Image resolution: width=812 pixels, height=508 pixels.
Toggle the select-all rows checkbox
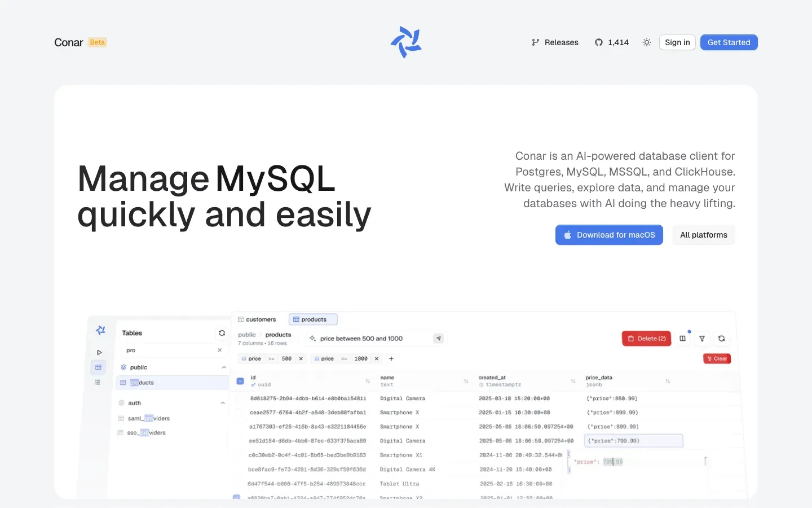point(240,381)
